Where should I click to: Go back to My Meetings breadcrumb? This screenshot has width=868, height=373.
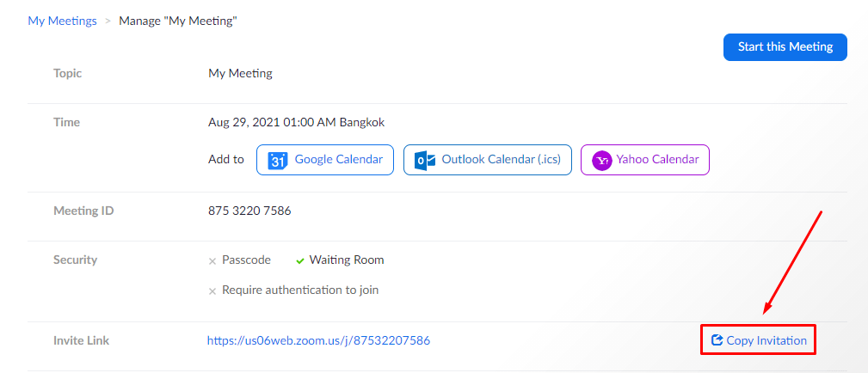coord(62,21)
